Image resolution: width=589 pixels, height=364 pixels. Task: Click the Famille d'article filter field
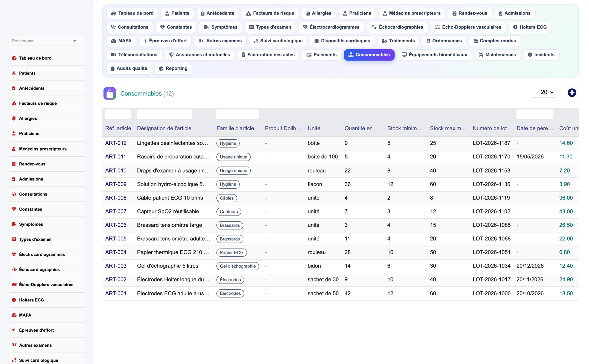(238, 114)
